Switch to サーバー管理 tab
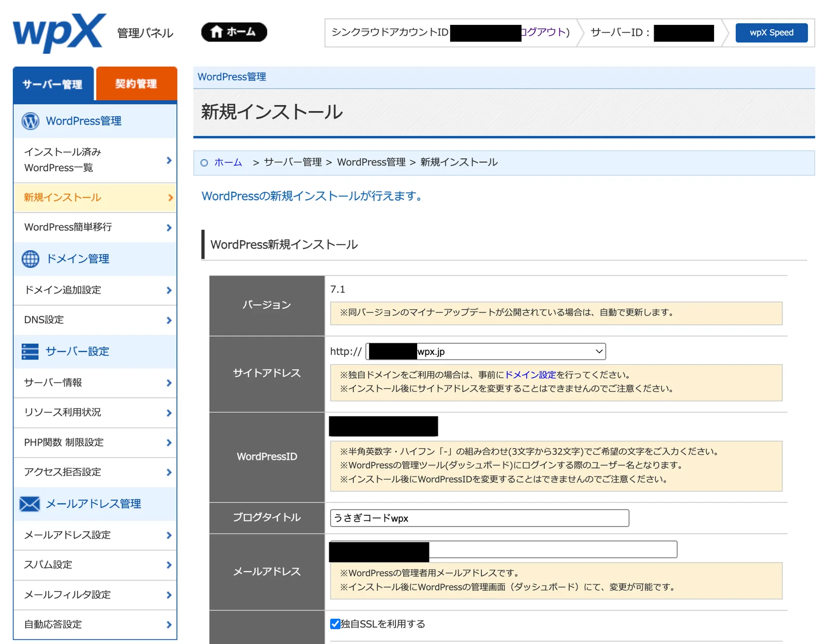828x644 pixels. (53, 84)
